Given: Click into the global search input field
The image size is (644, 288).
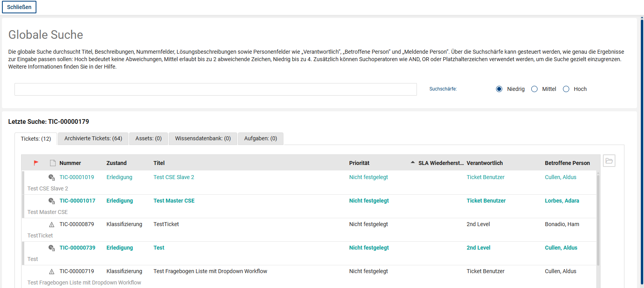Looking at the screenshot, I should tap(215, 89).
